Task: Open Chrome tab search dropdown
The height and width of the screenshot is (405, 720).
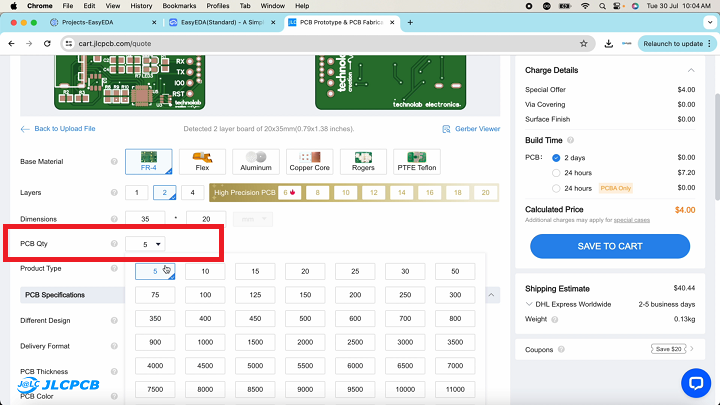Action: tap(710, 22)
